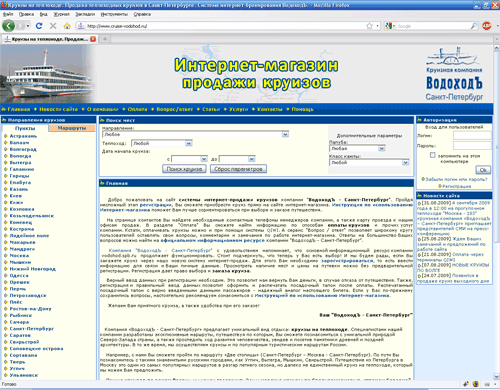Viewport: 500px width, 390px height.
Task: Click the Google search input box
Action: pos(432,26)
